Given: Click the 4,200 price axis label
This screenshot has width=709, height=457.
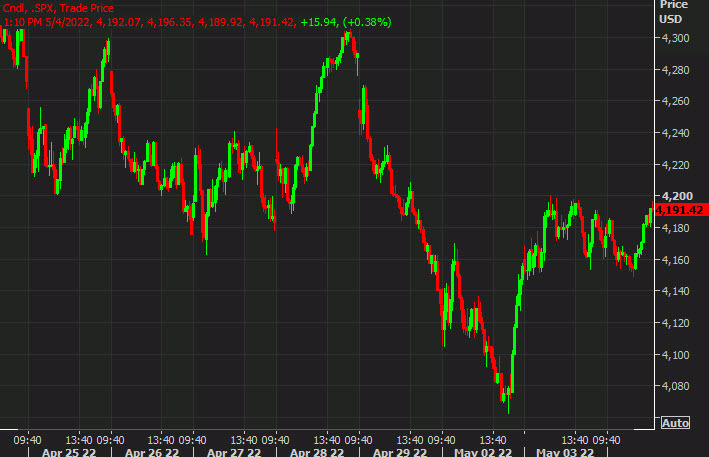Looking at the screenshot, I should [x=677, y=196].
